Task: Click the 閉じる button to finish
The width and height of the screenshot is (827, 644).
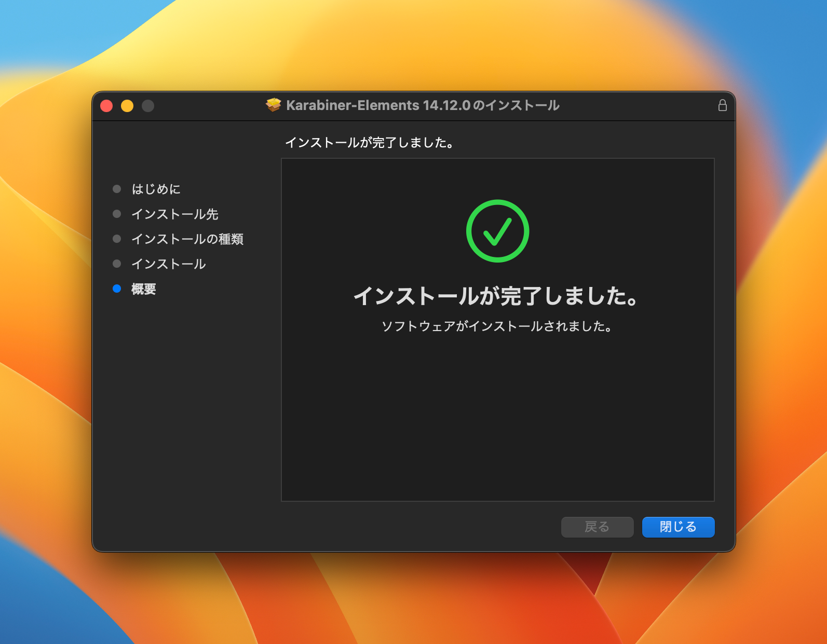Action: pos(678,527)
